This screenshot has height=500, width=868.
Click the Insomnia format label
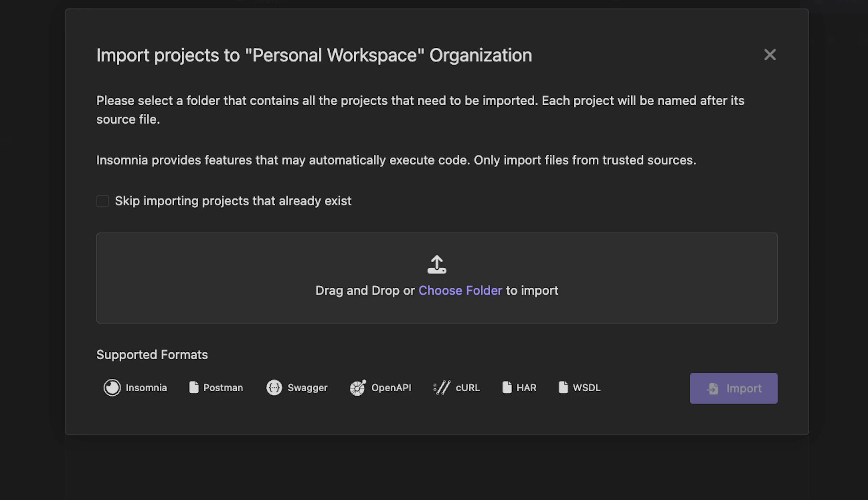point(146,388)
